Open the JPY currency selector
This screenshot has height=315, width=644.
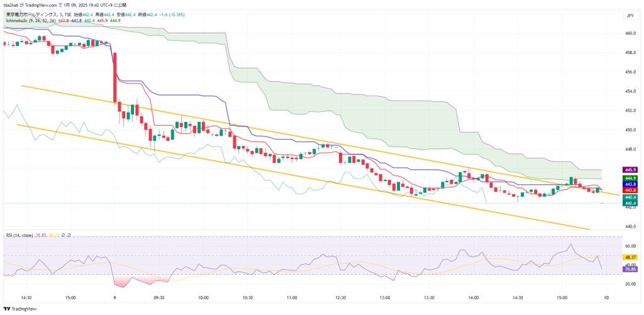coord(630,16)
